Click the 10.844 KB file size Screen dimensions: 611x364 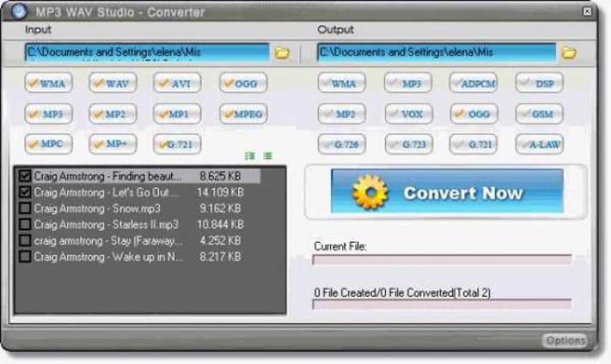(x=220, y=225)
